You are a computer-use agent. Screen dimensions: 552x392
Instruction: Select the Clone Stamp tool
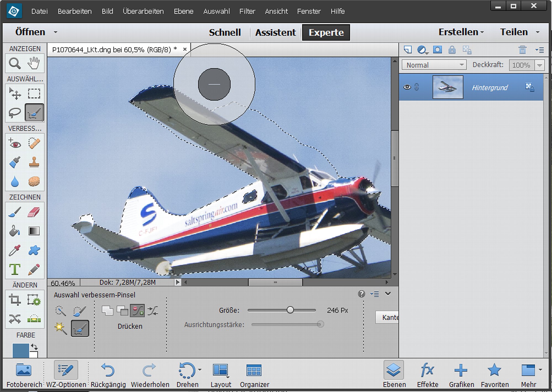(x=34, y=162)
